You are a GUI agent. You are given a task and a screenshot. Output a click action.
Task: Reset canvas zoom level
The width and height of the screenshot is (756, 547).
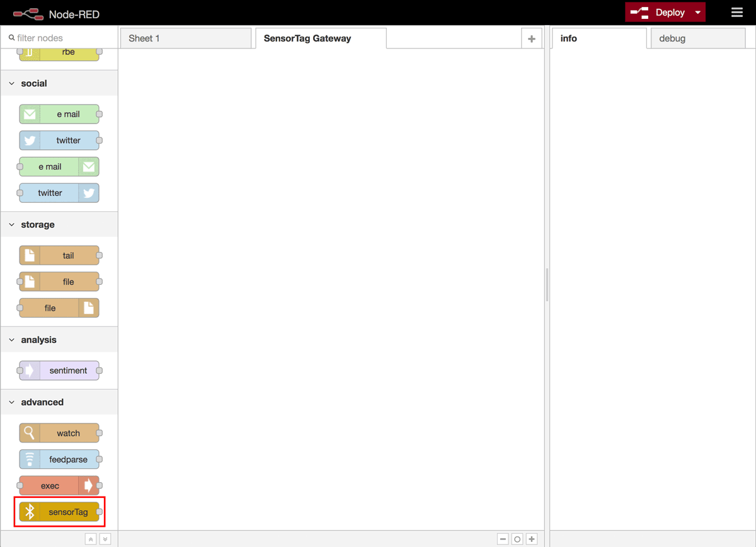[x=517, y=539]
